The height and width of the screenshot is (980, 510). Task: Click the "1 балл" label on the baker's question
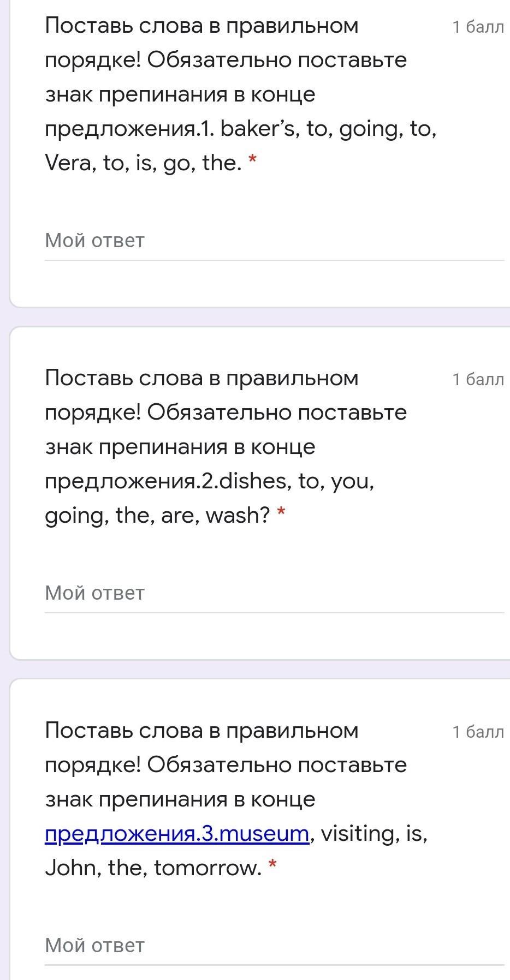(x=478, y=27)
